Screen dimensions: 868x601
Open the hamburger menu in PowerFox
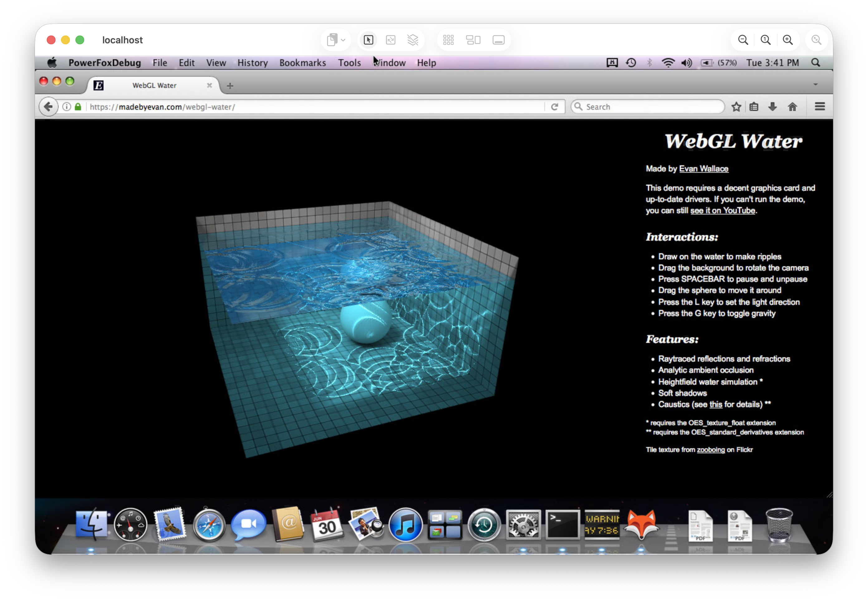820,107
